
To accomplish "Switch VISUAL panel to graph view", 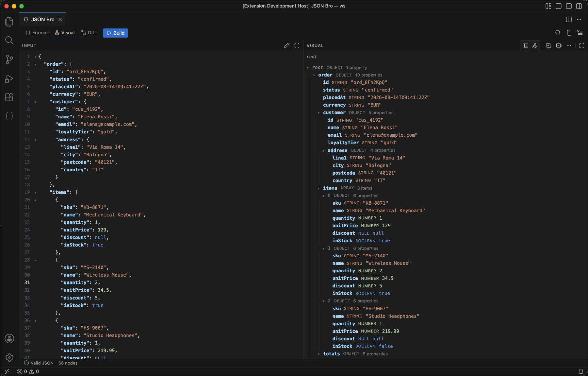I will click(535, 46).
